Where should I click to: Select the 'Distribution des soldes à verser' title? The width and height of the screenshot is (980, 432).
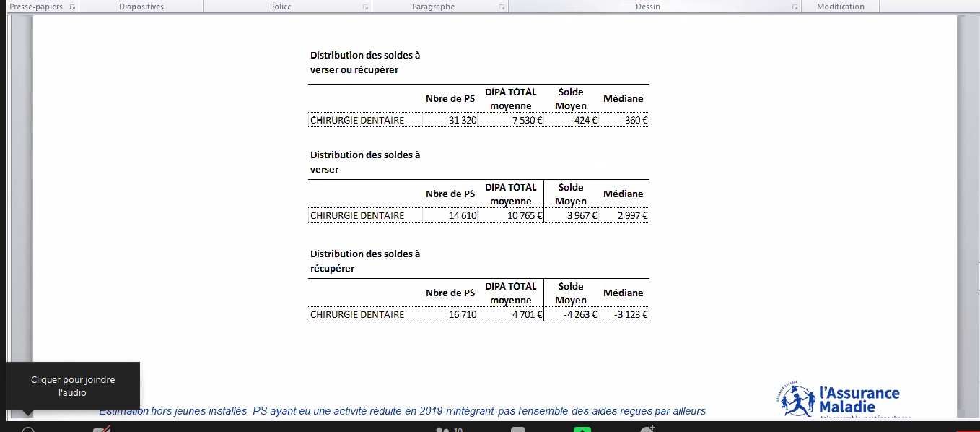click(x=365, y=162)
